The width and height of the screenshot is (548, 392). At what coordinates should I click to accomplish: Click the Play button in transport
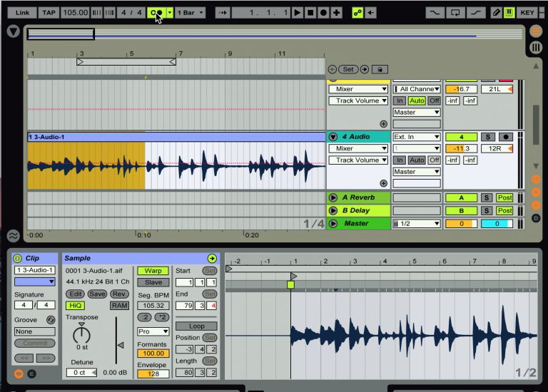click(x=297, y=13)
